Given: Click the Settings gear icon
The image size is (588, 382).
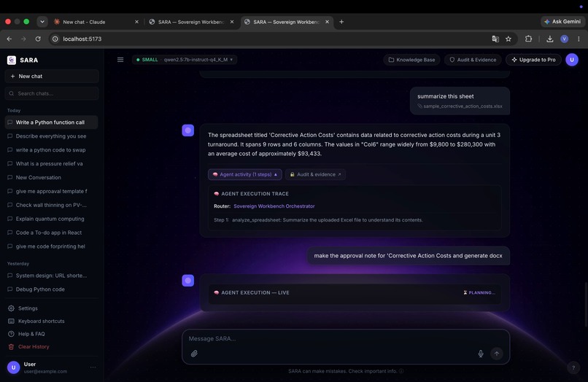Looking at the screenshot, I should point(11,308).
